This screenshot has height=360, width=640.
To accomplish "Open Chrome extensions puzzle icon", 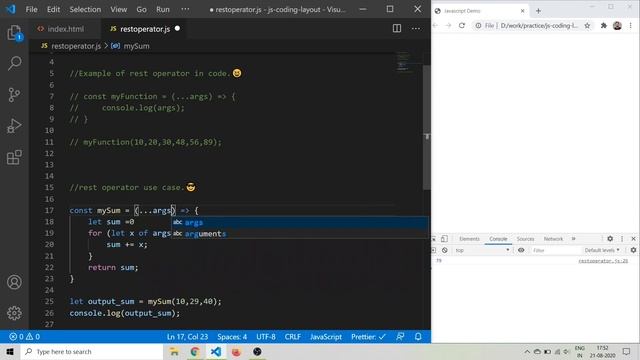I will [x=604, y=25].
